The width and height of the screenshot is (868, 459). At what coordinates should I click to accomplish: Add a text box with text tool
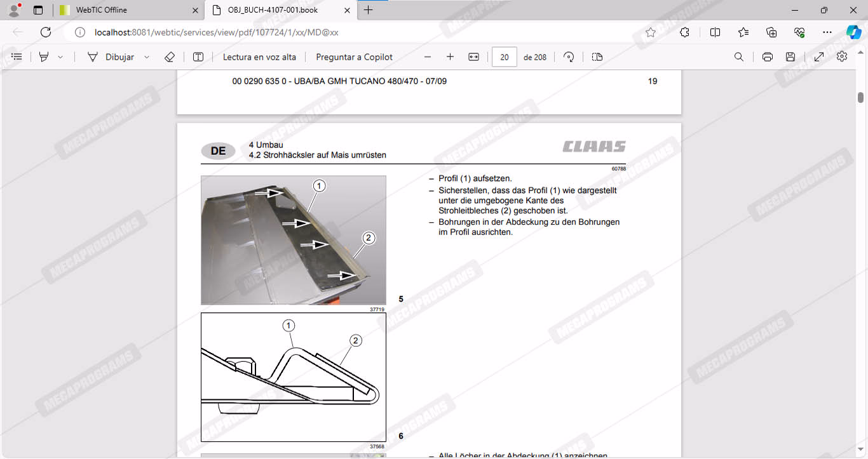(198, 57)
